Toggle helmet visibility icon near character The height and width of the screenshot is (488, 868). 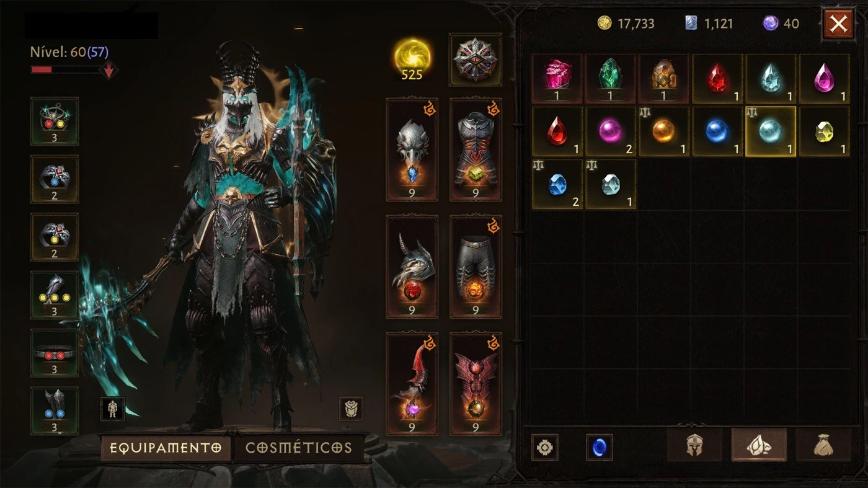coord(351,409)
